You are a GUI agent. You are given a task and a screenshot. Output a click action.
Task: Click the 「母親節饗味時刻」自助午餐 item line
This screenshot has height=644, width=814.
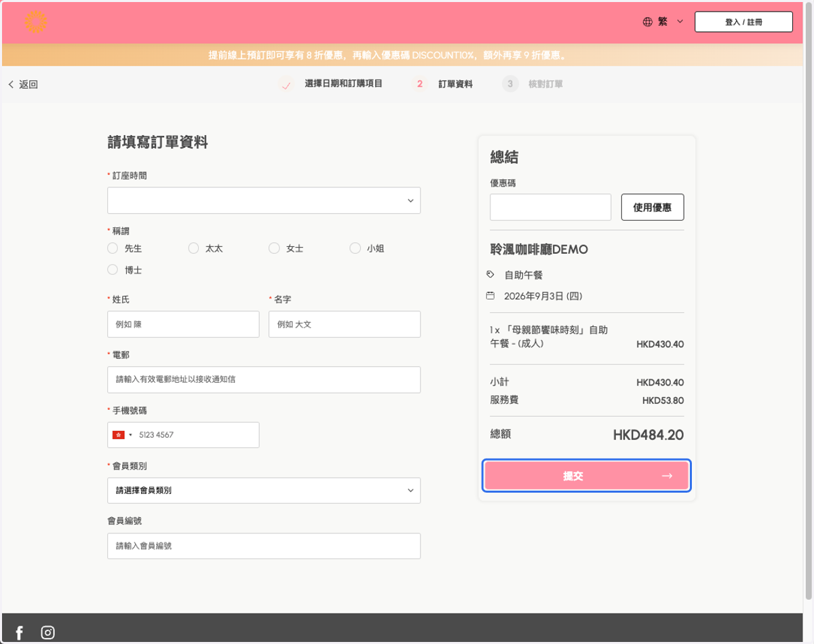click(x=549, y=337)
